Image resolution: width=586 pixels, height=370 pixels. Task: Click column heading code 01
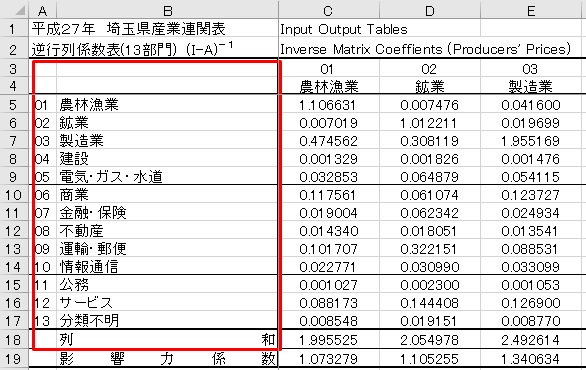coord(327,69)
